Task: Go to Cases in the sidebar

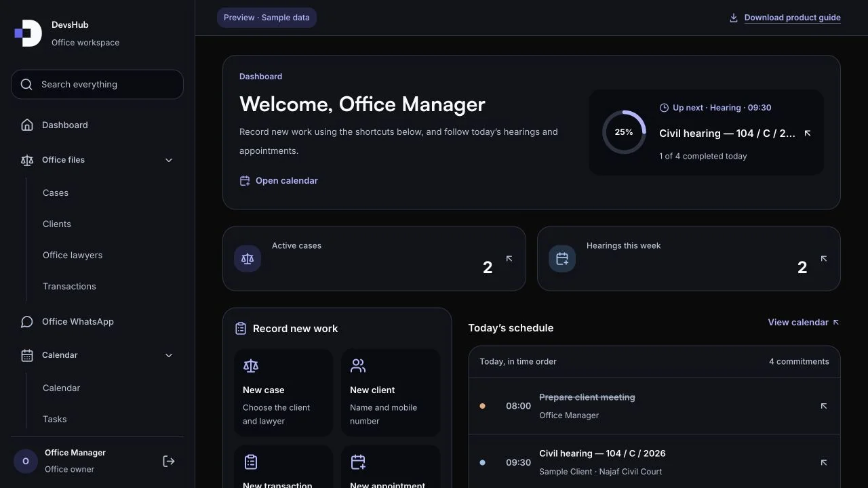Action: point(56,193)
